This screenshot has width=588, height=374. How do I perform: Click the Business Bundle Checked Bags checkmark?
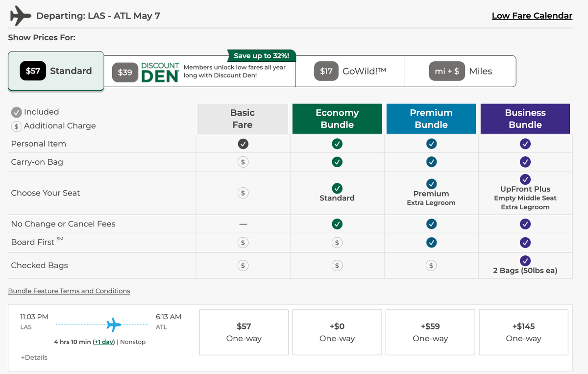[525, 260]
